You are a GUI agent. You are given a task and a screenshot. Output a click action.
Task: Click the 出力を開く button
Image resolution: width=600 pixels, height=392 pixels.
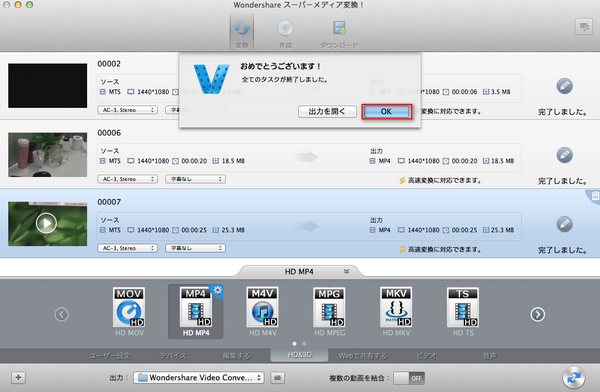327,111
